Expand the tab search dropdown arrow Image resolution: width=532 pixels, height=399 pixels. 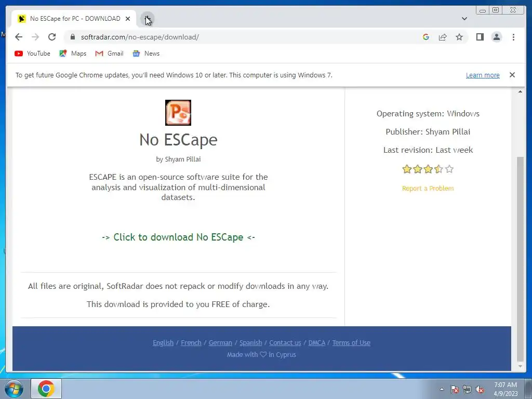[464, 19]
